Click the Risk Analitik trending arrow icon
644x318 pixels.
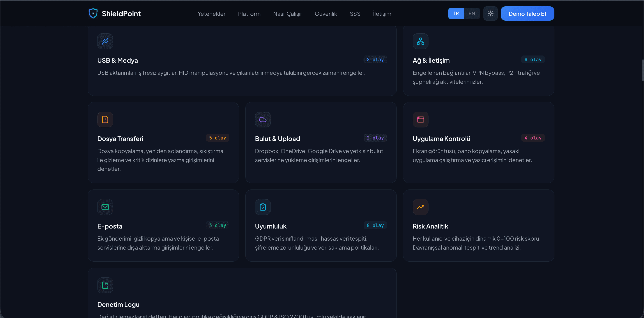click(421, 207)
